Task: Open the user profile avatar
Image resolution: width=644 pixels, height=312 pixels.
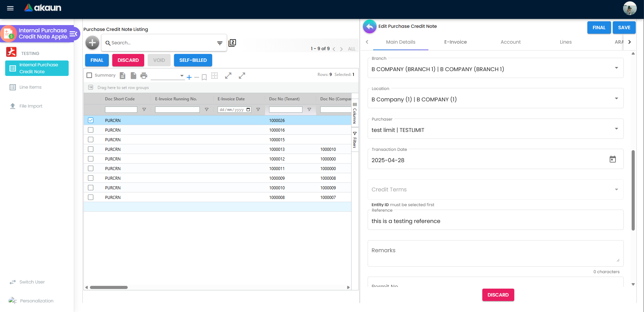Action: [x=630, y=8]
